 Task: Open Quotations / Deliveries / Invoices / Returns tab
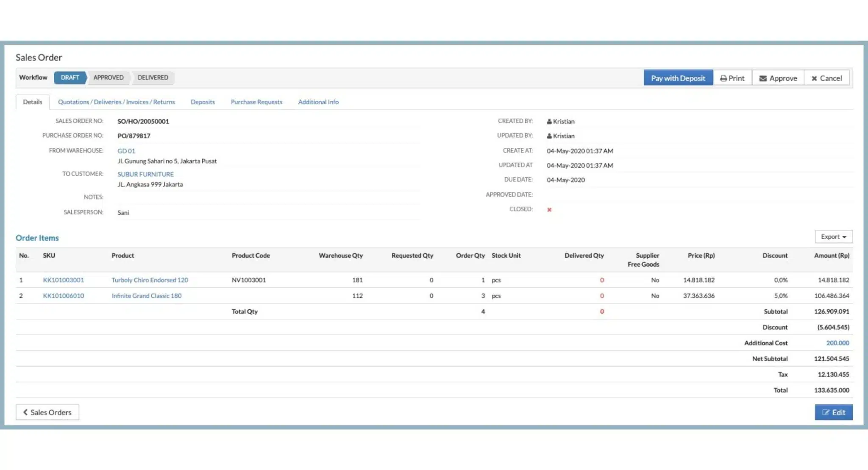117,102
